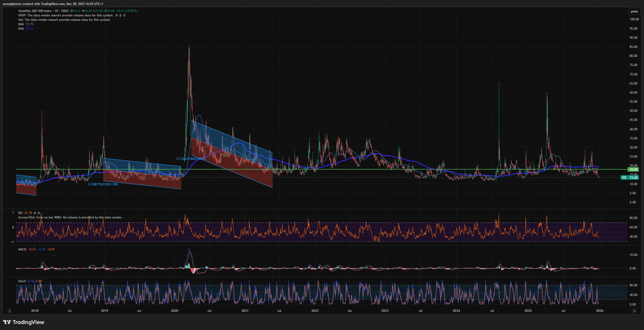
Task: Click the 2020 label on the time axis
Action: pyautogui.click(x=175, y=311)
